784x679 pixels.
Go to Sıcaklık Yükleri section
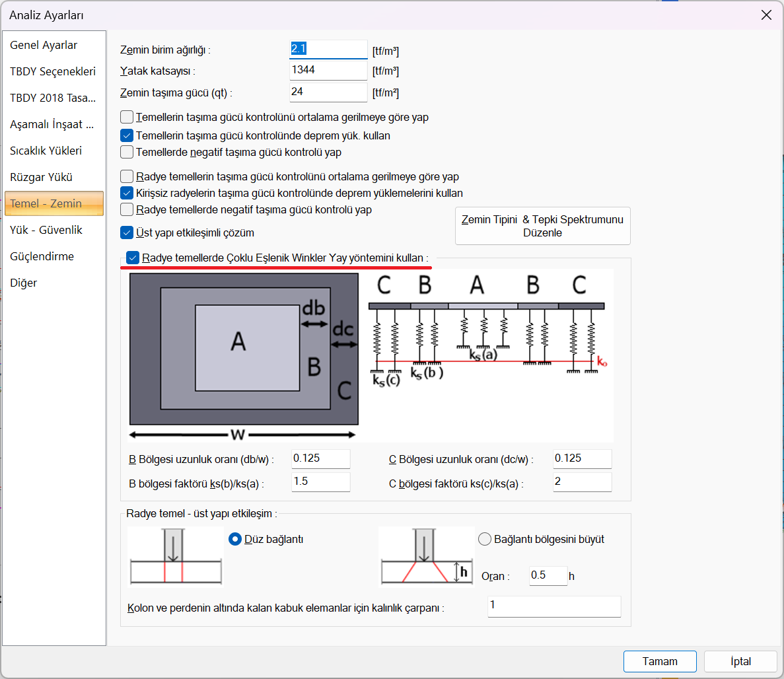(54, 151)
